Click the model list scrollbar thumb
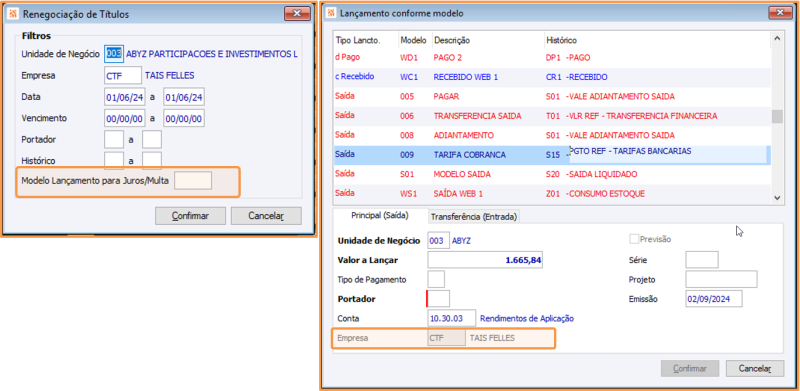Screen dimensions: 800x391 777,117
